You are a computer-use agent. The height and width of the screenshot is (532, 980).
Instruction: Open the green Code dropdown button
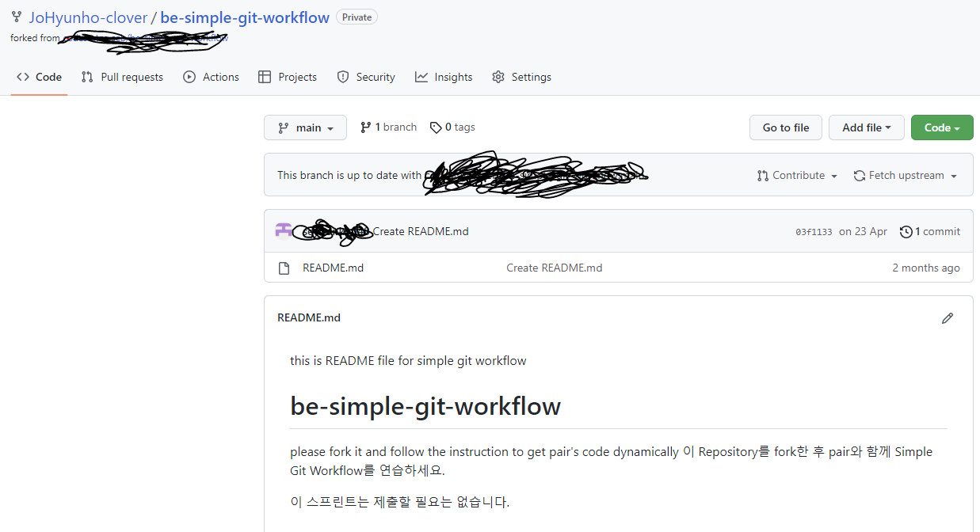942,127
